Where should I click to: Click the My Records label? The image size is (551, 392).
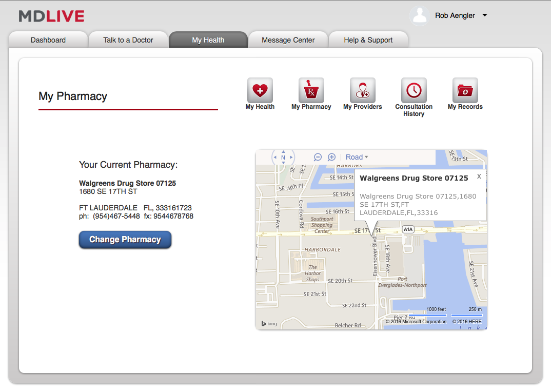point(465,107)
